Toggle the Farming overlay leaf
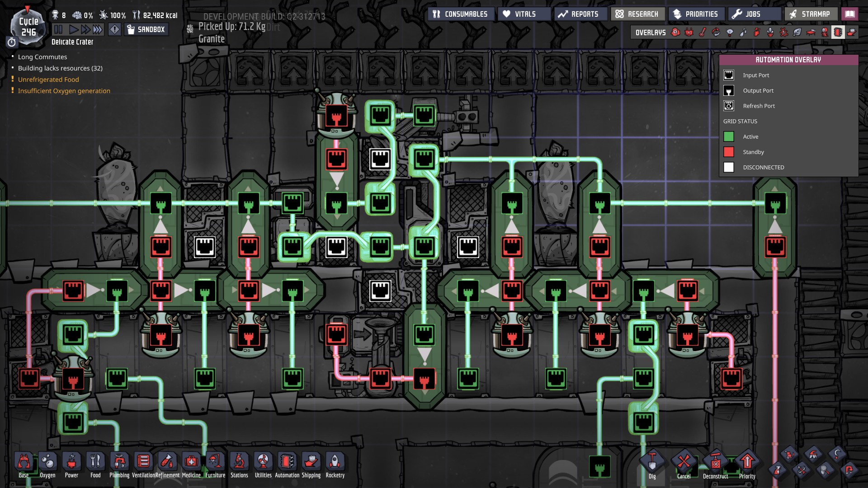Viewport: 868px width, 488px height. pos(797,32)
